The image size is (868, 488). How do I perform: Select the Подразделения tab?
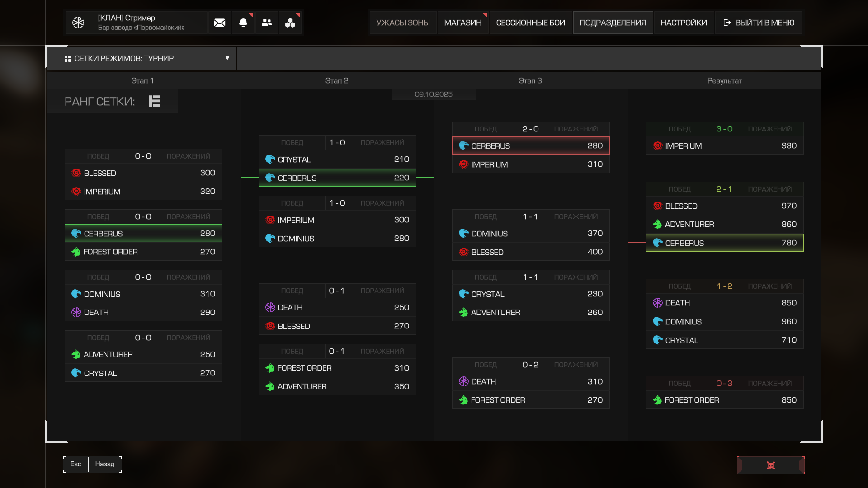(x=613, y=23)
